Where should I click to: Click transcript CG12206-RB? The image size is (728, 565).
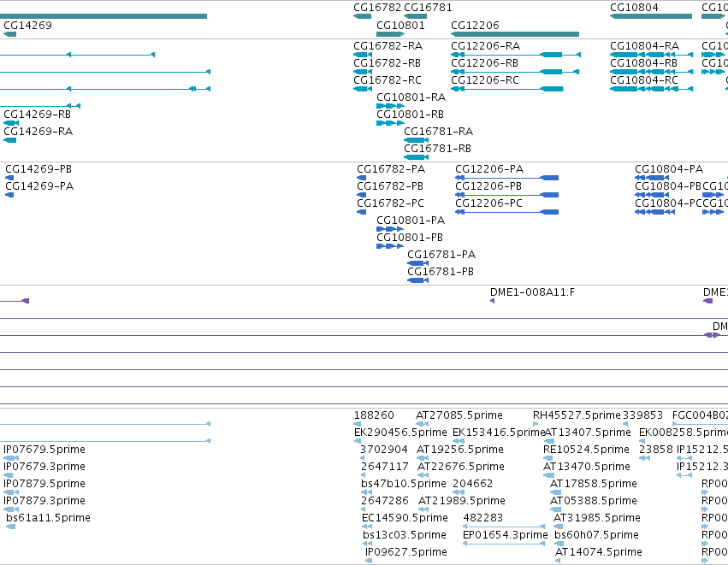(x=484, y=63)
